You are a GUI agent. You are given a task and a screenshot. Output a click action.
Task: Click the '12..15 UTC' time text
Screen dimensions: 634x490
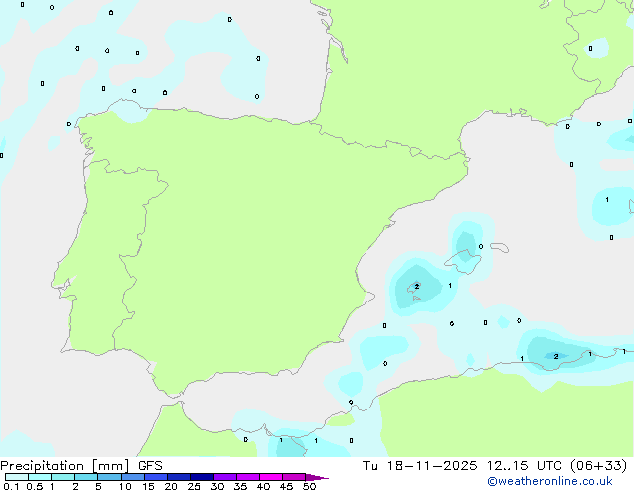pyautogui.click(x=524, y=466)
